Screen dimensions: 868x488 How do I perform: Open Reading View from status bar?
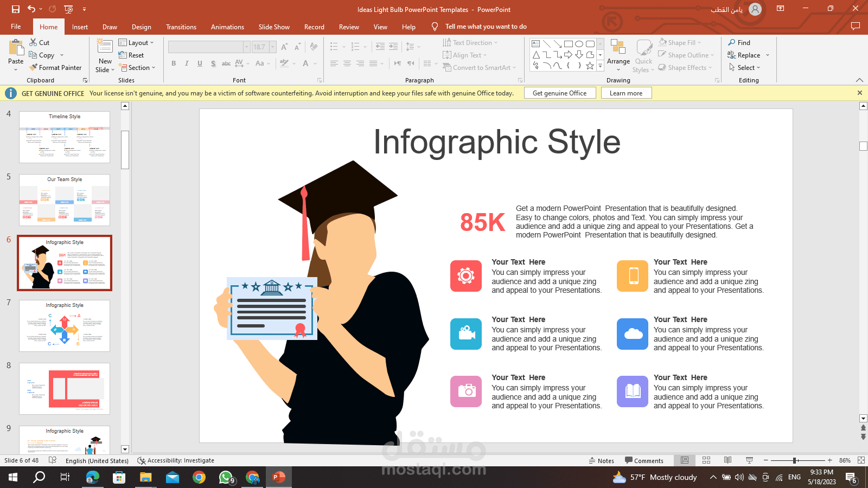click(x=727, y=460)
